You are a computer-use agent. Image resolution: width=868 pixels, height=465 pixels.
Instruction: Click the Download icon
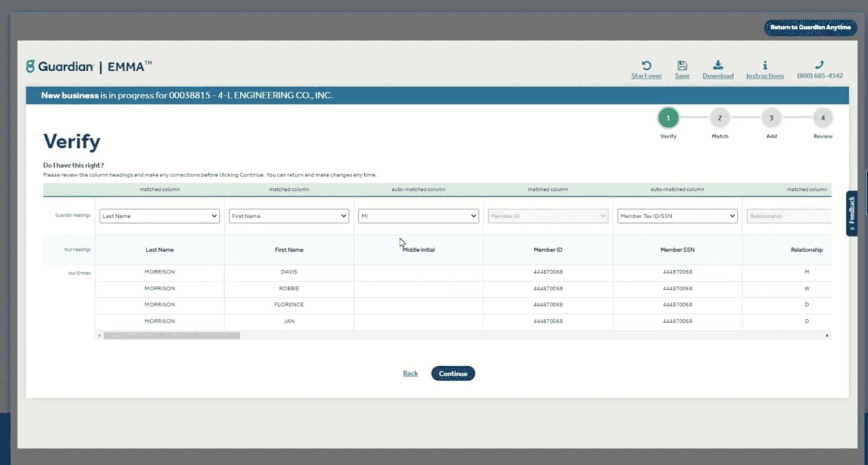click(x=718, y=65)
